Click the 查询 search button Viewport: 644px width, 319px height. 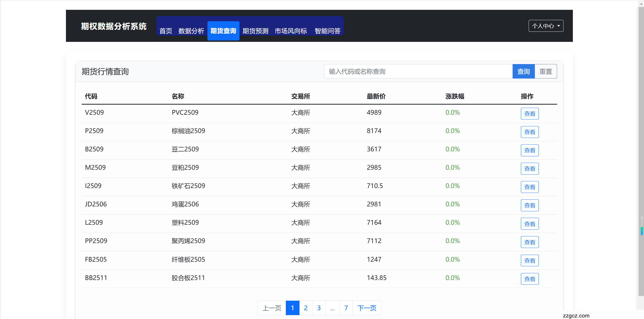click(x=523, y=71)
